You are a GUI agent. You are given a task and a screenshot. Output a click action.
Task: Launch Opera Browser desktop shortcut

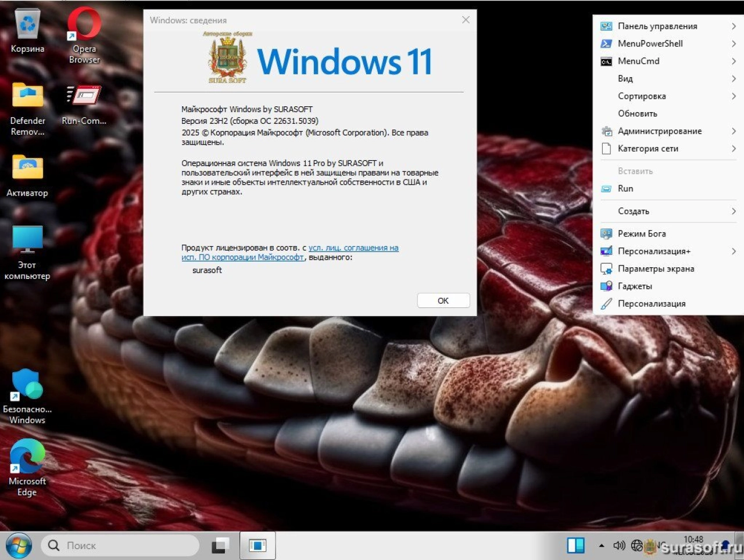[84, 35]
